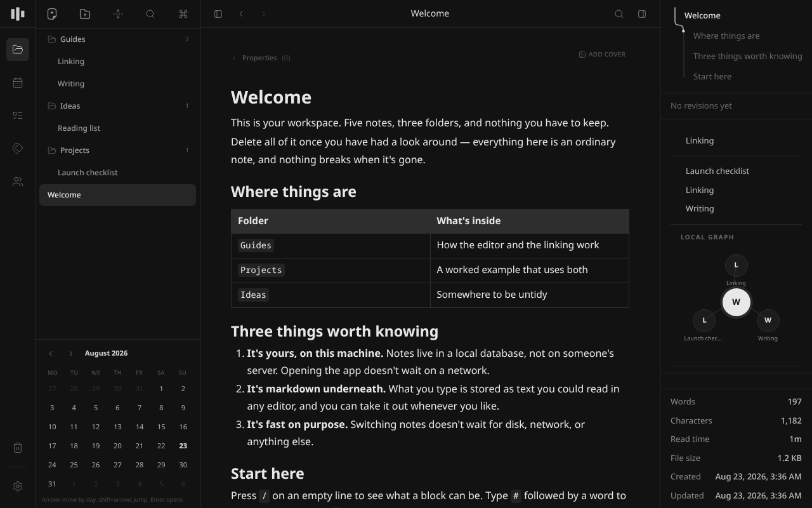Open the command palette icon
Viewport: 812px width, 508px height.
(183, 14)
